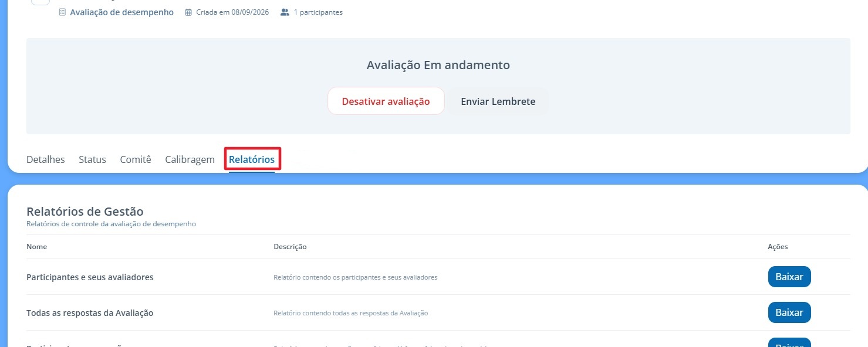Click the Criada em 08/09/2026 text
Viewport: 868px width, 347px height.
(x=232, y=12)
